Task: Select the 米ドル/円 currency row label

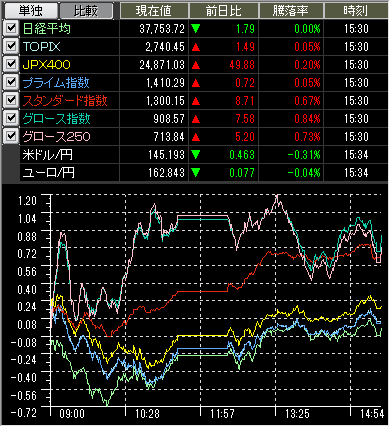Action: click(47, 155)
